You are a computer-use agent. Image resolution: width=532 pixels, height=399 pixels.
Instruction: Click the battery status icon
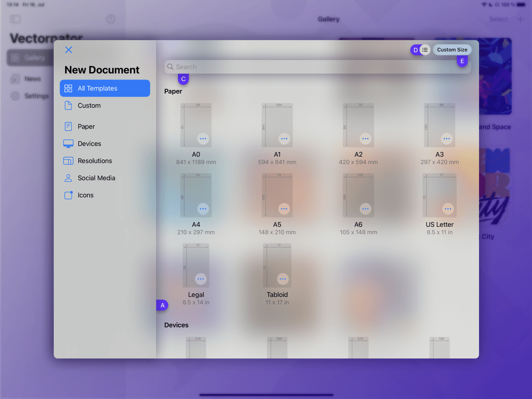click(x=521, y=5)
